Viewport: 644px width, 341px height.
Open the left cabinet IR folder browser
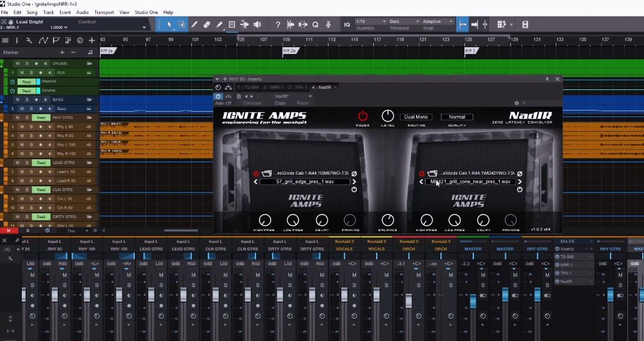pos(267,173)
